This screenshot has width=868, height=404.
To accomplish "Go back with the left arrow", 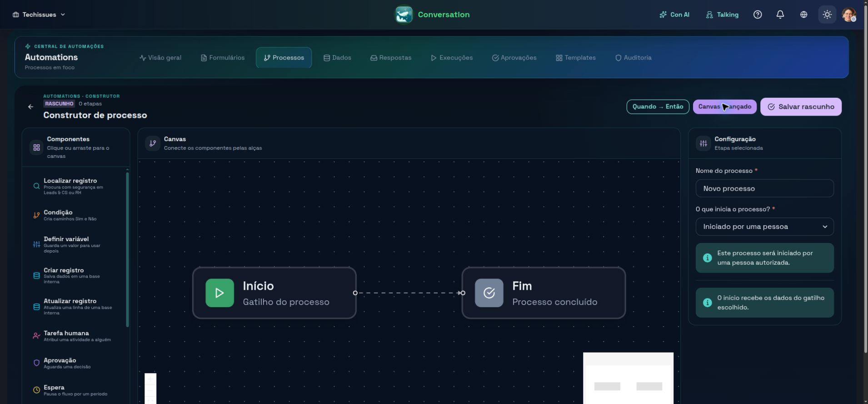I will coord(30,107).
